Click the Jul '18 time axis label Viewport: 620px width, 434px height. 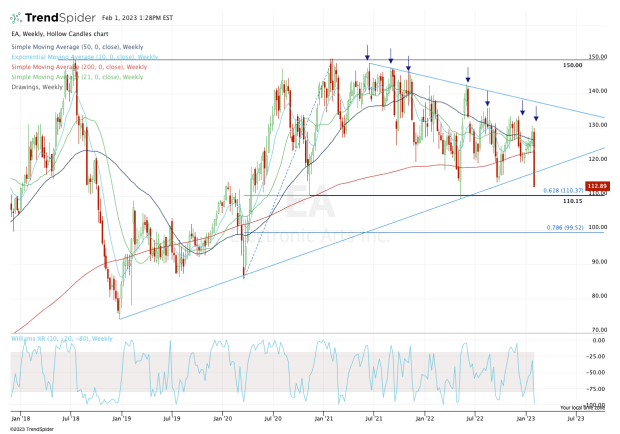point(71,419)
